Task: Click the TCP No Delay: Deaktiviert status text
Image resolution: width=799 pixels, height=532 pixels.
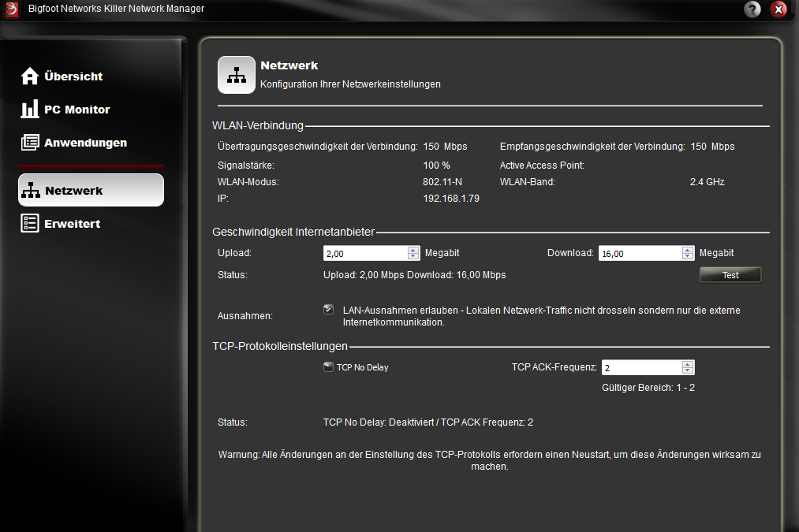Action: (428, 422)
